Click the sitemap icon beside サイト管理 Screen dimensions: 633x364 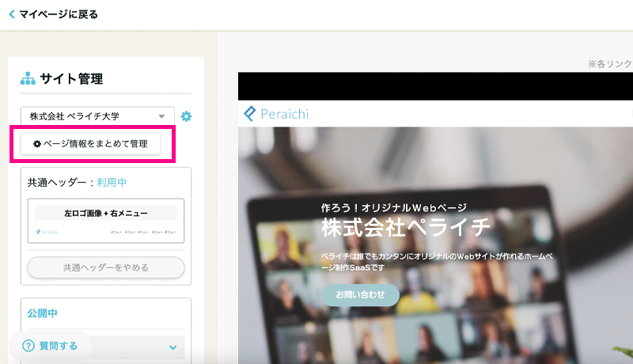click(x=28, y=79)
